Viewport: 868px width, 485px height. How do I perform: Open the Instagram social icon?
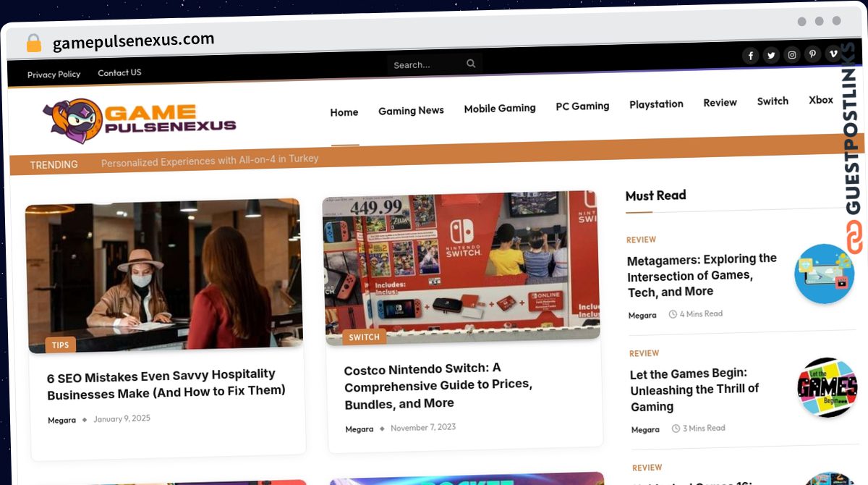click(x=792, y=55)
